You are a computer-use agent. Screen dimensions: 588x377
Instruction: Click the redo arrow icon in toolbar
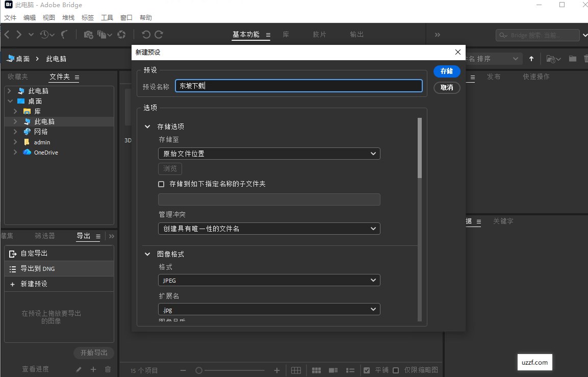(159, 34)
